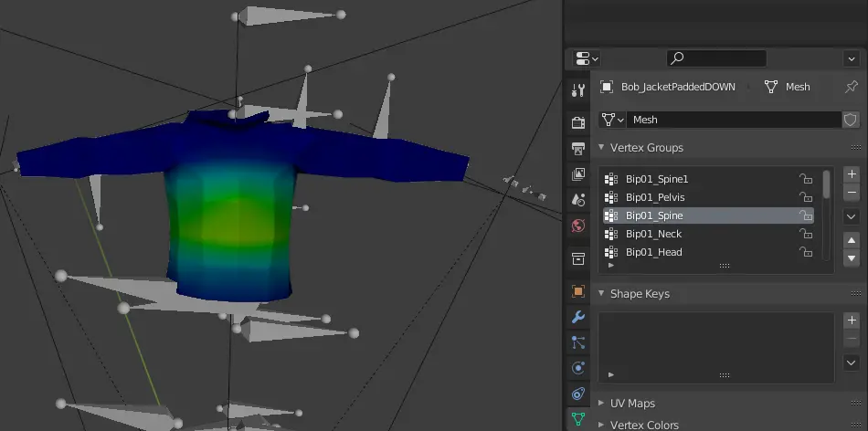Open the World properties tab
The height and width of the screenshot is (431, 868).
578,226
